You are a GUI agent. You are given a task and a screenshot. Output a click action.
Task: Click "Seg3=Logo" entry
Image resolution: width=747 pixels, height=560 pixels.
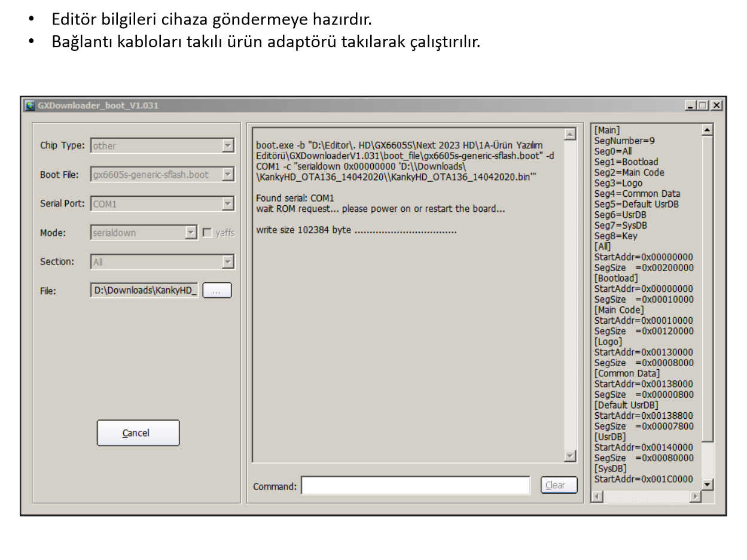[617, 183]
